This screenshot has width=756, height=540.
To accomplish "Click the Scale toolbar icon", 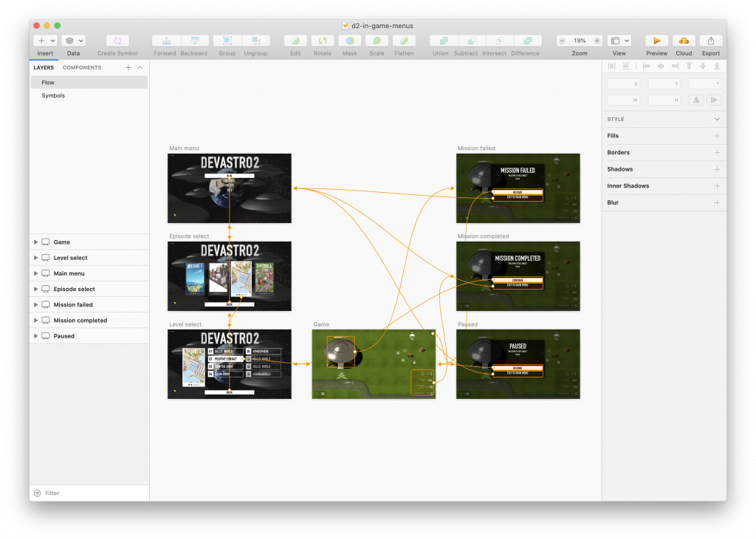I will (x=377, y=41).
